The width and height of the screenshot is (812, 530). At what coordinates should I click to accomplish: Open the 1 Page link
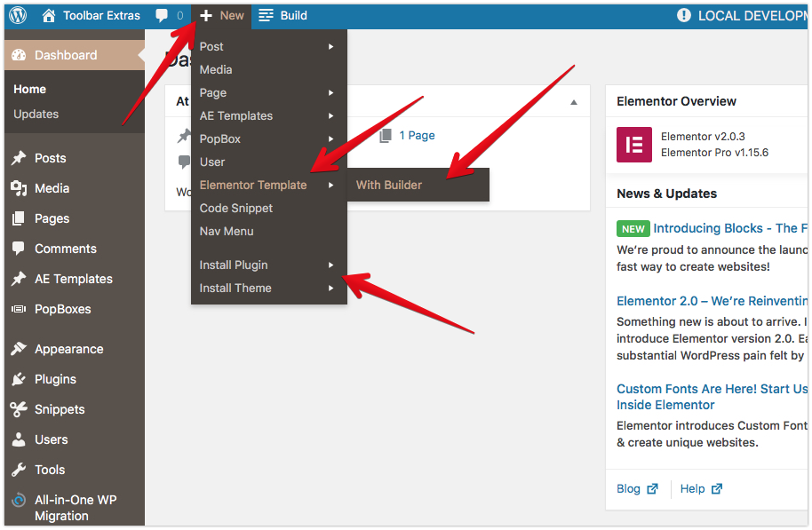point(417,136)
